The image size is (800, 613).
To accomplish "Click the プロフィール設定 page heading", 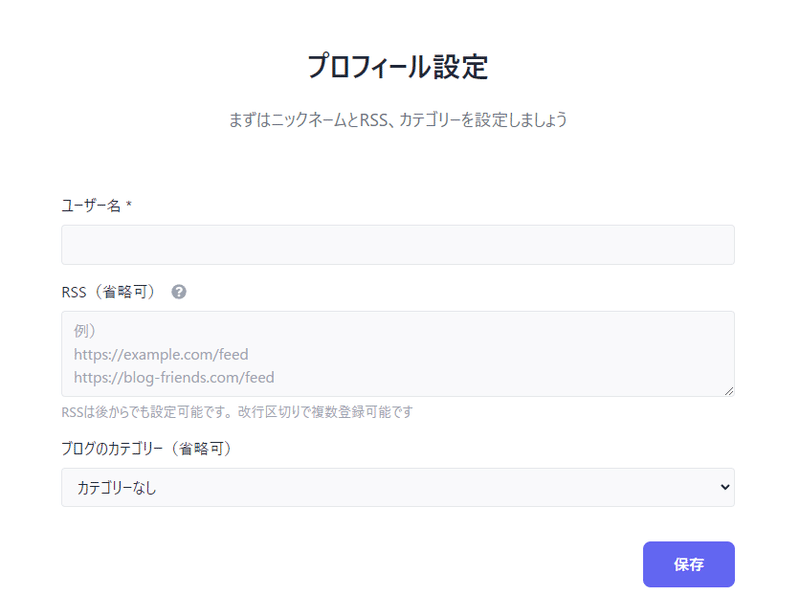I will pyautogui.click(x=398, y=66).
